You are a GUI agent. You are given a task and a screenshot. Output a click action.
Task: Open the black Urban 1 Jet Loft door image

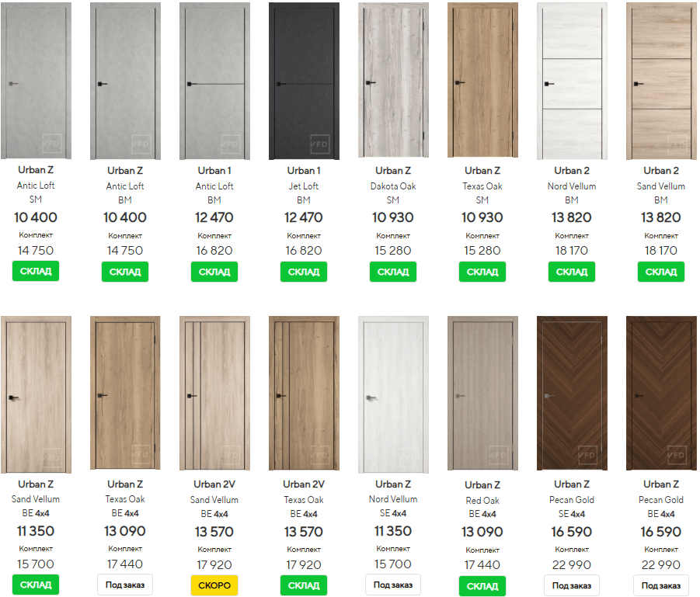(x=304, y=81)
